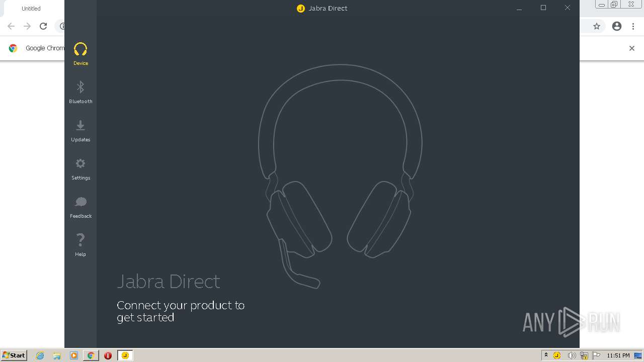Image resolution: width=644 pixels, height=362 pixels.
Task: Open the Chrome three-dot menu
Action: [x=633, y=26]
